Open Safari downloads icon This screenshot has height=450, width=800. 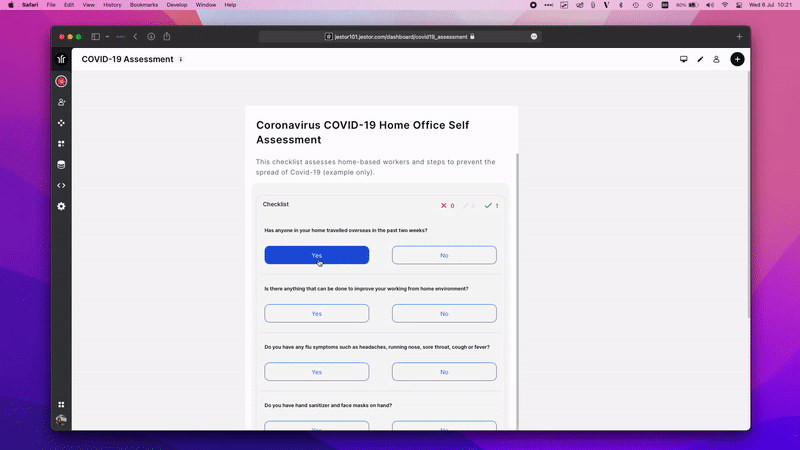coord(151,37)
